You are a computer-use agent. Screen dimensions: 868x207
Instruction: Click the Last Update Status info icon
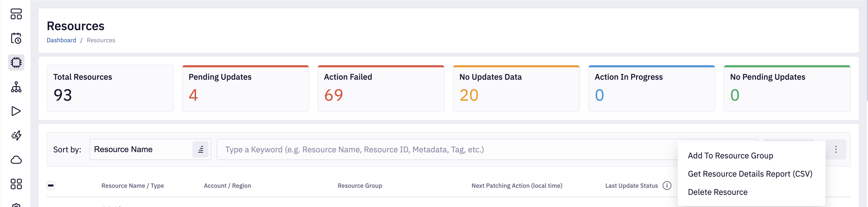pos(667,185)
